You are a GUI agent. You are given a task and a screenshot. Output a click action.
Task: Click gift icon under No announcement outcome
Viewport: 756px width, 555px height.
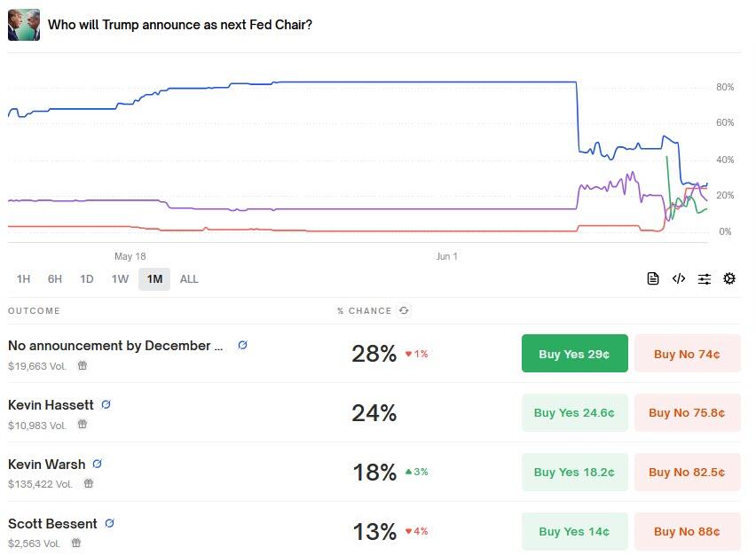[x=83, y=364]
